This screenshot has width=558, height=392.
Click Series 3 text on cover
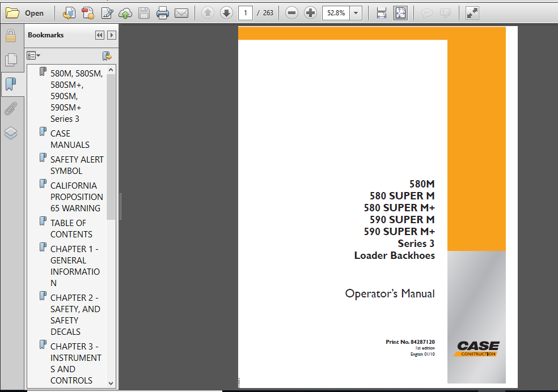[x=416, y=244]
